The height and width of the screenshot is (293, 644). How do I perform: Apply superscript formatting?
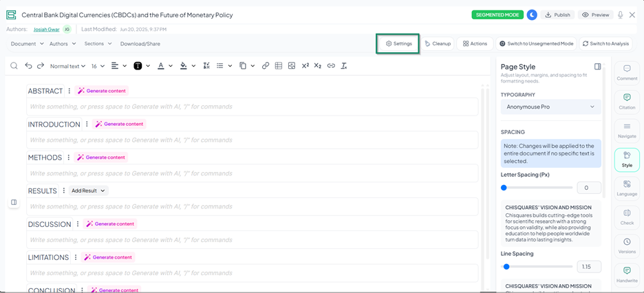(x=305, y=66)
